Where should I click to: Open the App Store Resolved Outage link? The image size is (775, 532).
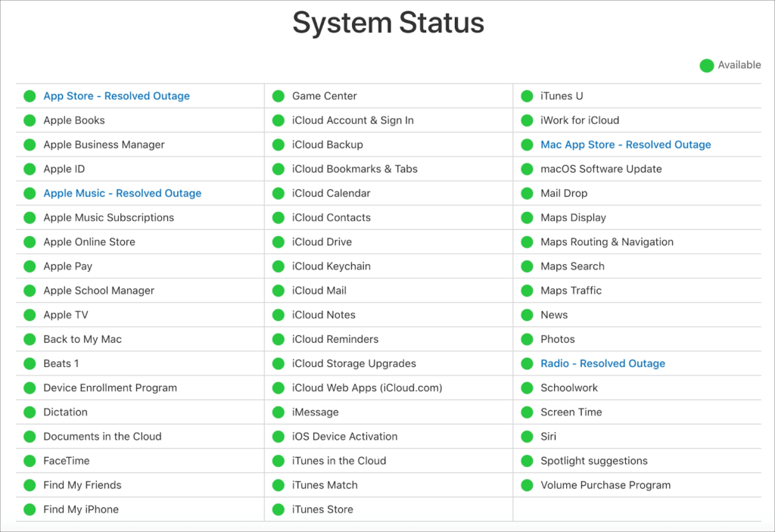coord(117,96)
